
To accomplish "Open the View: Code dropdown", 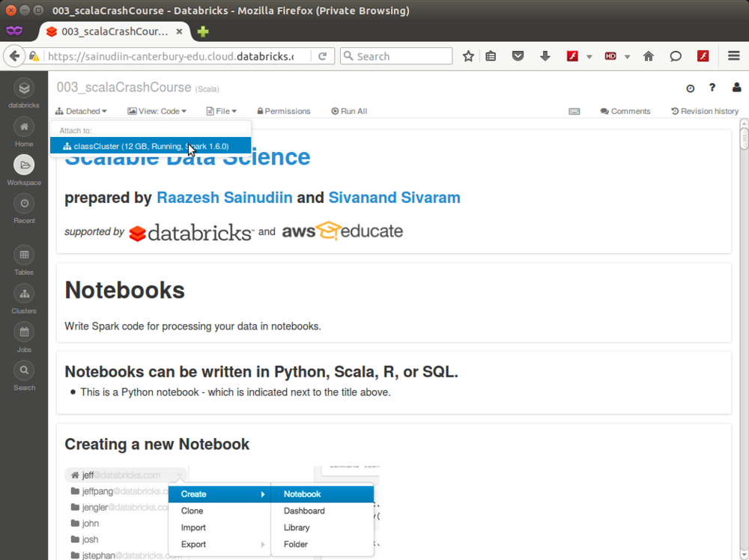I will coord(157,112).
